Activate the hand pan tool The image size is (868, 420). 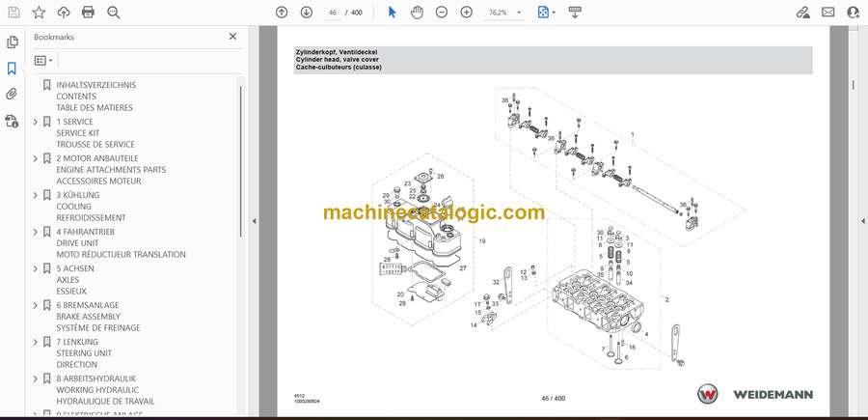(x=417, y=13)
